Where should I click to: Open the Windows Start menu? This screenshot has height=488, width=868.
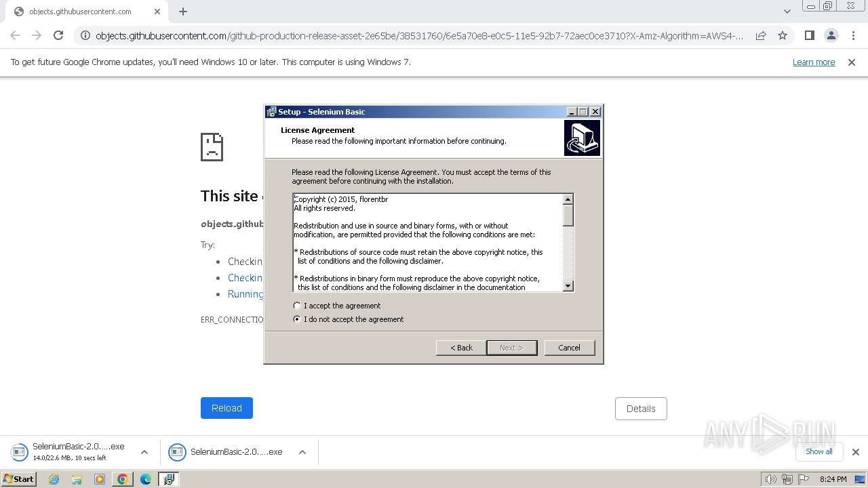tap(19, 479)
